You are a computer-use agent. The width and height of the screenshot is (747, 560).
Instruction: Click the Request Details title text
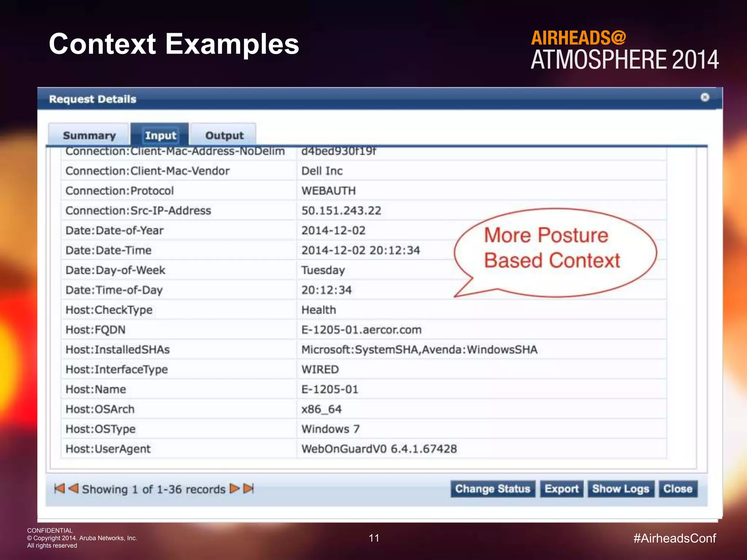[93, 99]
